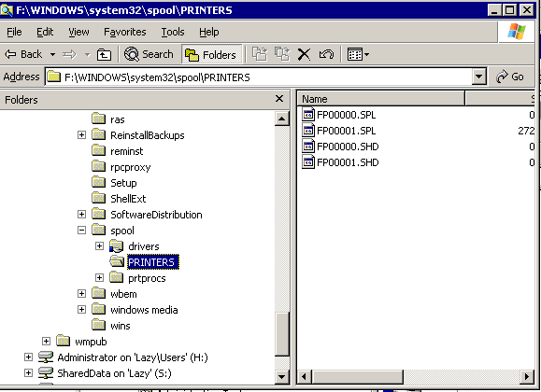
Task: Click the wbem folder icon
Action: [99, 293]
